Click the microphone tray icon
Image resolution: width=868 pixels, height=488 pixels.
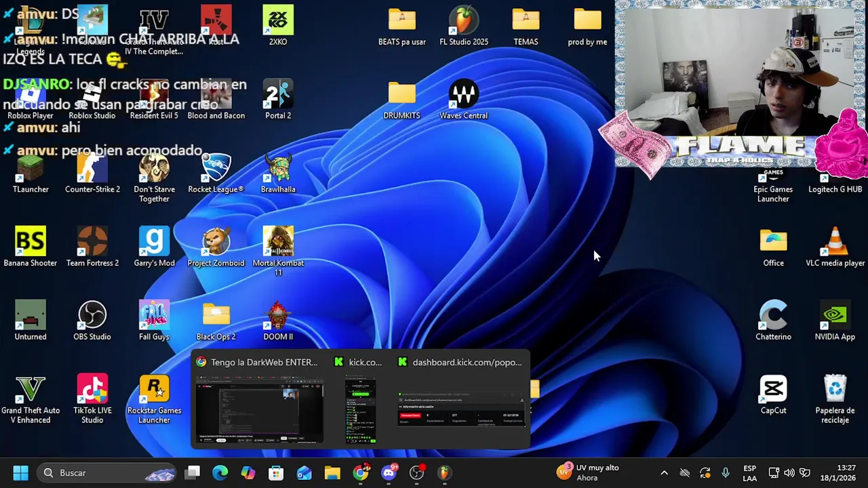(x=726, y=472)
